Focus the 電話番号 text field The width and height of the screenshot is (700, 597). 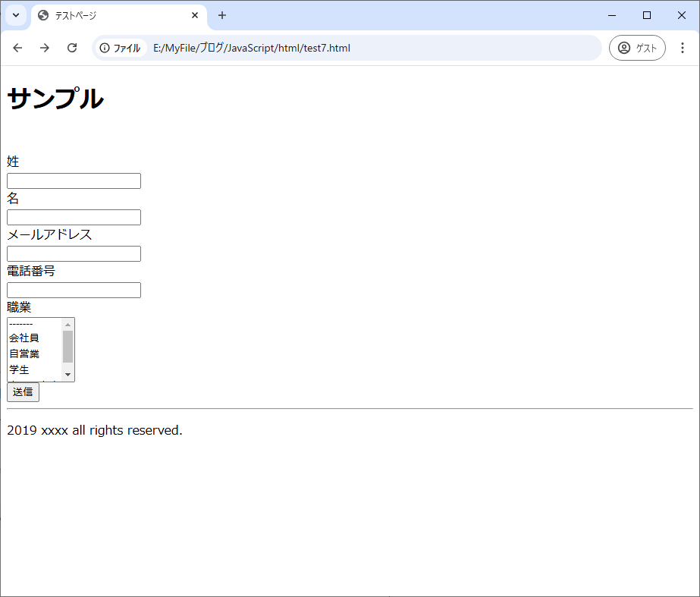[74, 291]
